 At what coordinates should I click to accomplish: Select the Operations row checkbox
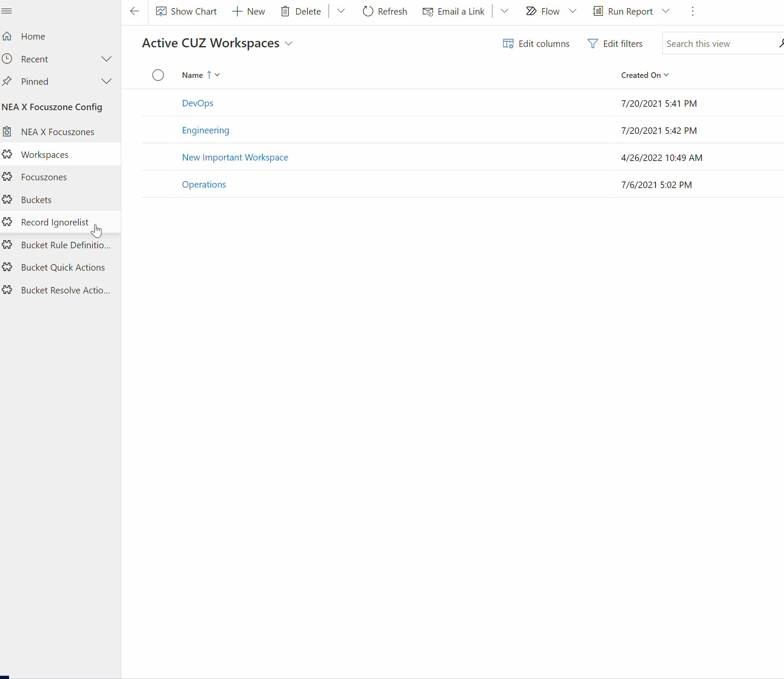click(x=158, y=184)
